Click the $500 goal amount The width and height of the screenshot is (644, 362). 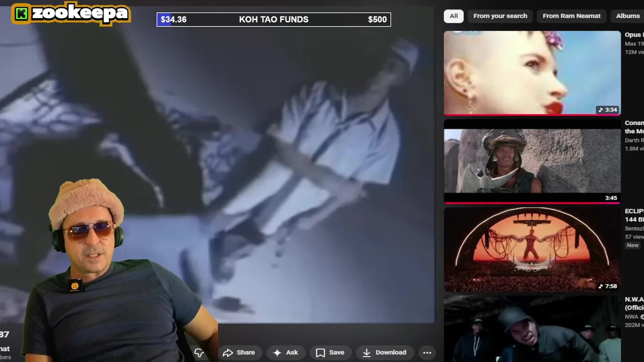coord(377,20)
